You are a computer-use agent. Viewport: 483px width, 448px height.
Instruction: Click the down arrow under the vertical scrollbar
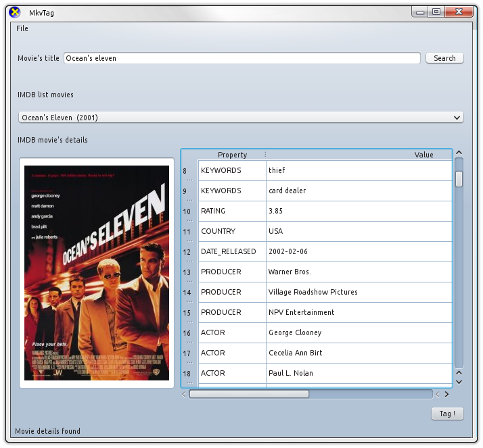pos(459,382)
